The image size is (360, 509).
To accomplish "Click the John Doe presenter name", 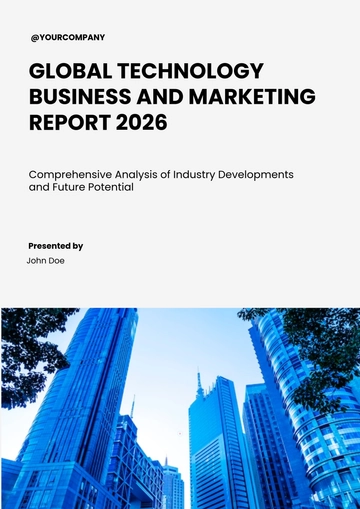I will [46, 261].
